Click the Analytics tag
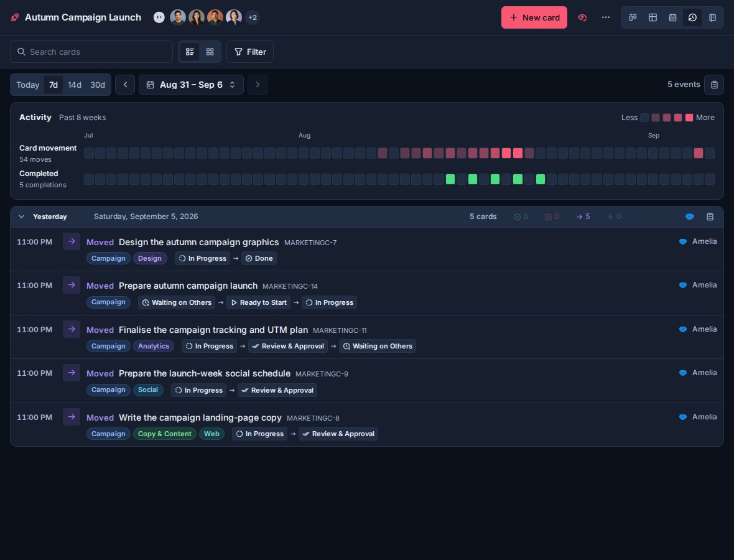The image size is (734, 560). 154,346
